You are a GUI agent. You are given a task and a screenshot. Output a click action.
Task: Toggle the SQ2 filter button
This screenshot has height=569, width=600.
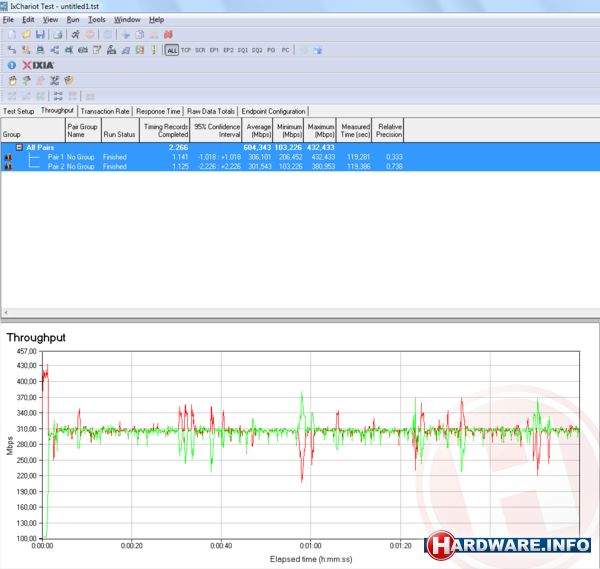click(257, 50)
